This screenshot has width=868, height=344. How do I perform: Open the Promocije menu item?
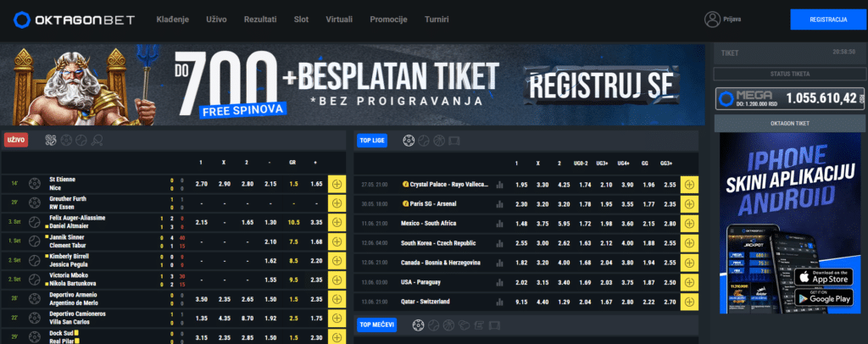click(388, 19)
